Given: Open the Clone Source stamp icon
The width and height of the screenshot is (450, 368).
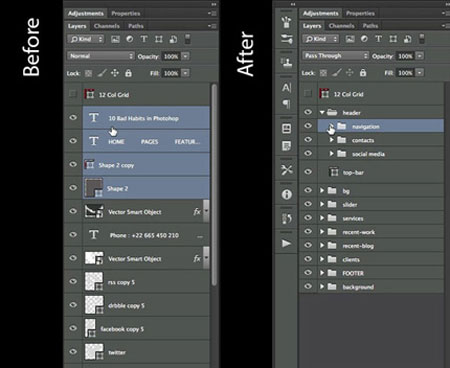Looking at the screenshot, I should (x=286, y=62).
